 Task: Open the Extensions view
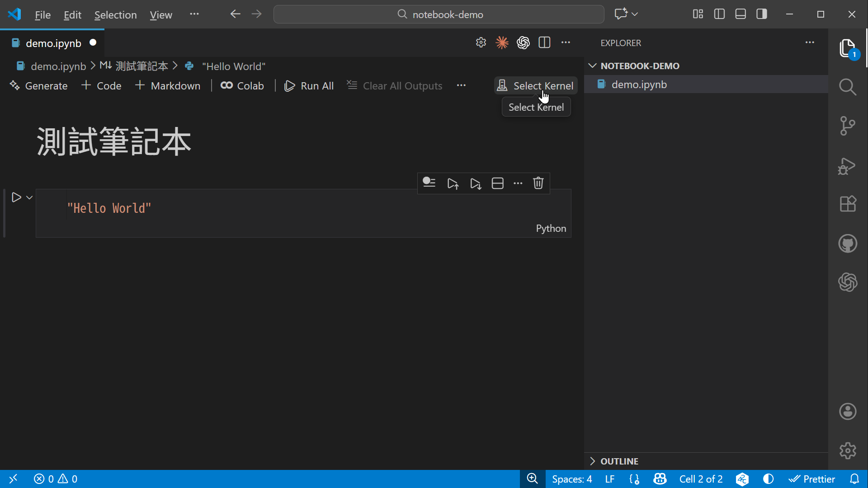pos(848,204)
